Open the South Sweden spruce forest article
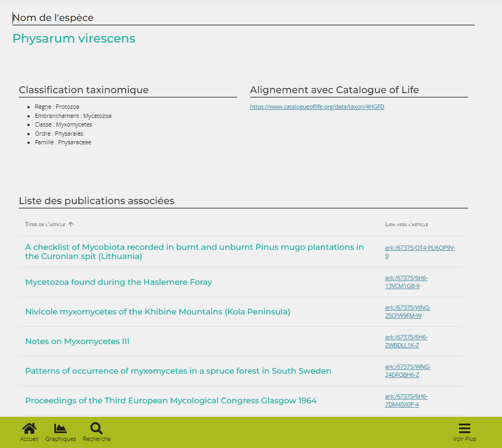This screenshot has height=448, width=502. 178,371
